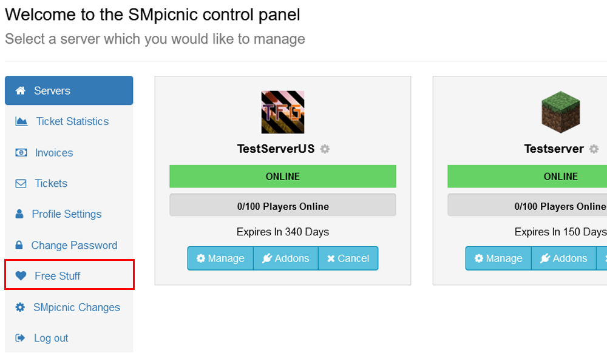Click the heart icon for Free Stuff

(x=21, y=276)
